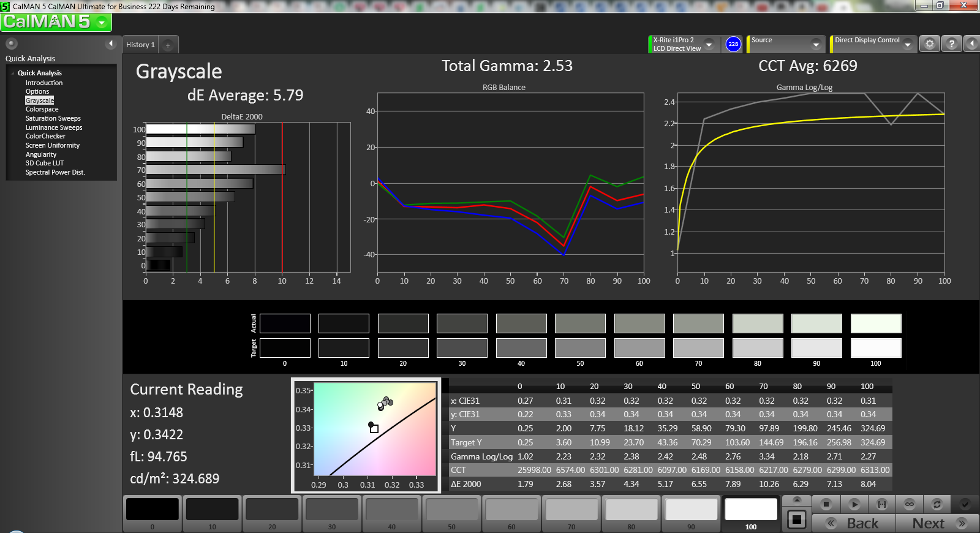The height and width of the screenshot is (533, 980).
Task: Select the 90 percent gray pattern button
Action: point(691,514)
